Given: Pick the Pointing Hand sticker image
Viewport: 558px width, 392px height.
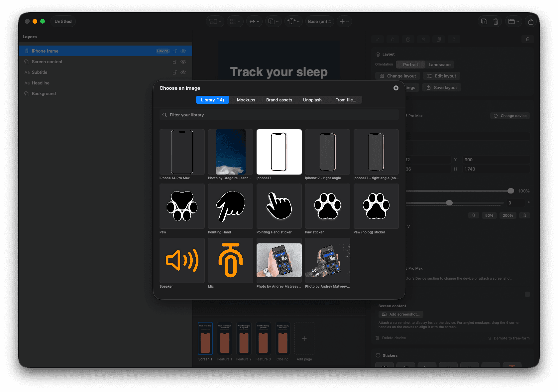Looking at the screenshot, I should point(279,206).
